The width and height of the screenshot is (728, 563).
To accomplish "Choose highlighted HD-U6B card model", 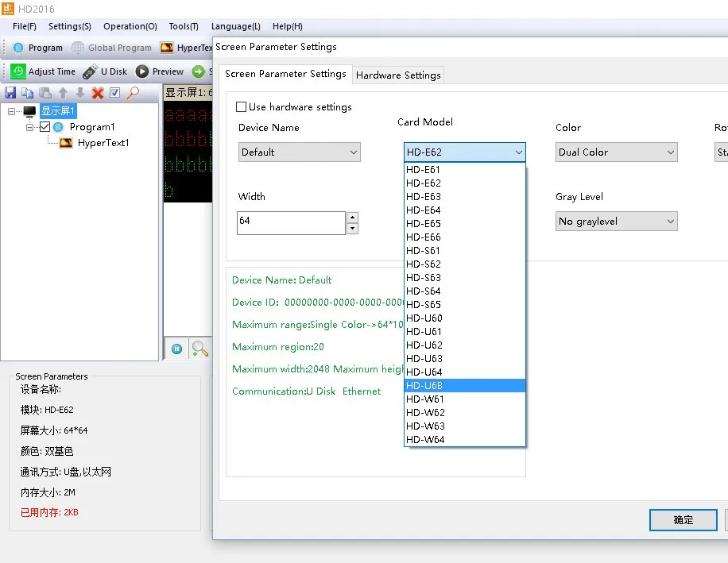I will click(465, 385).
